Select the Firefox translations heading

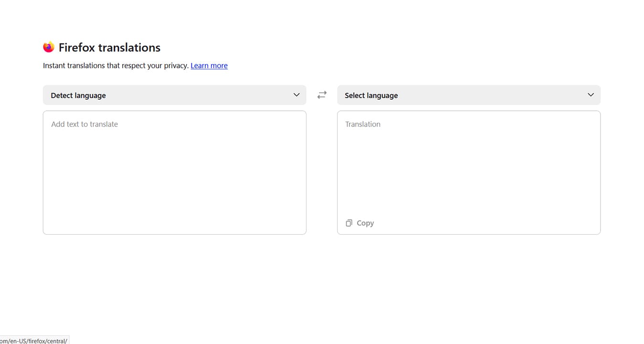click(x=109, y=47)
